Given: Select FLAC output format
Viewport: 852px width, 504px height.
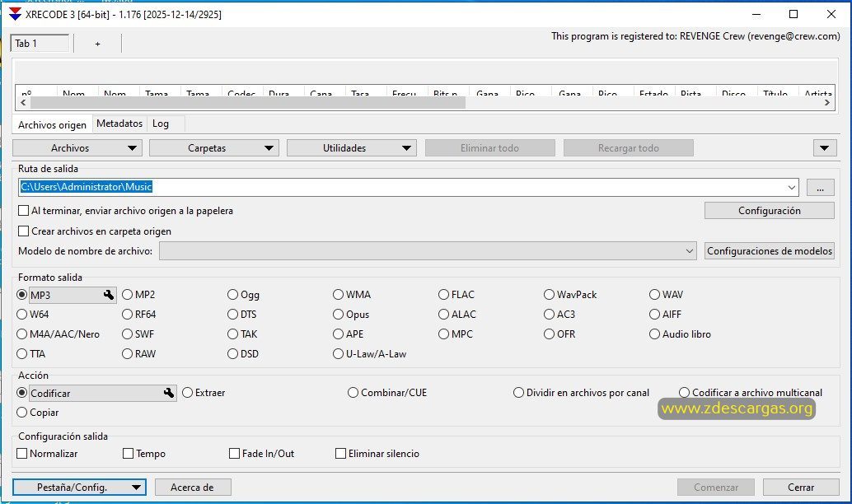Looking at the screenshot, I should (443, 294).
